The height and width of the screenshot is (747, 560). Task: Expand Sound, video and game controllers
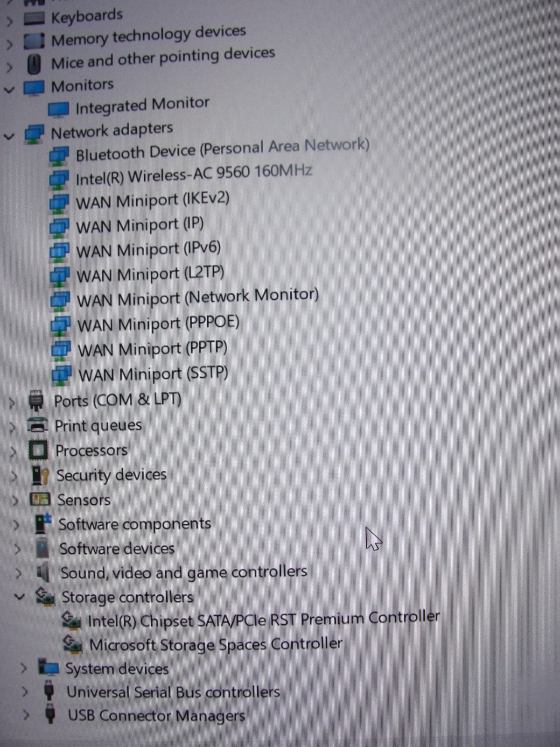(x=18, y=573)
